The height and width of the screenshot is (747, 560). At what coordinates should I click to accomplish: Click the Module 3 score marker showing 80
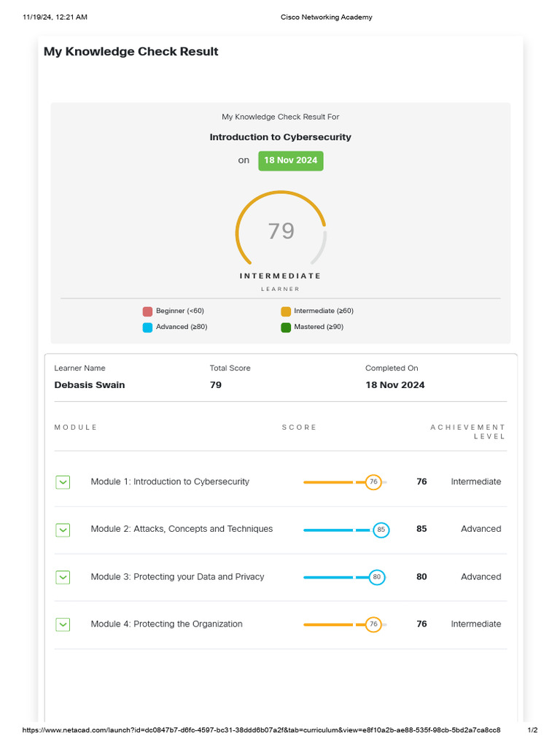(377, 577)
